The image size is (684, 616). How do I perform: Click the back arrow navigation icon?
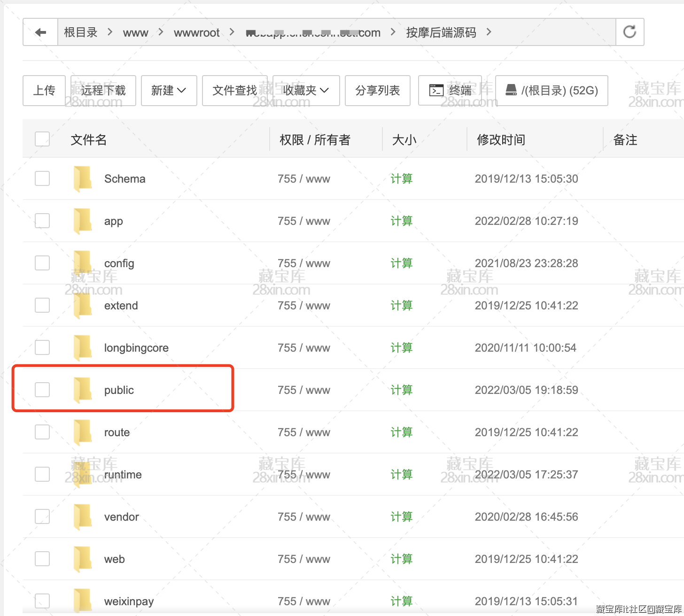point(40,32)
